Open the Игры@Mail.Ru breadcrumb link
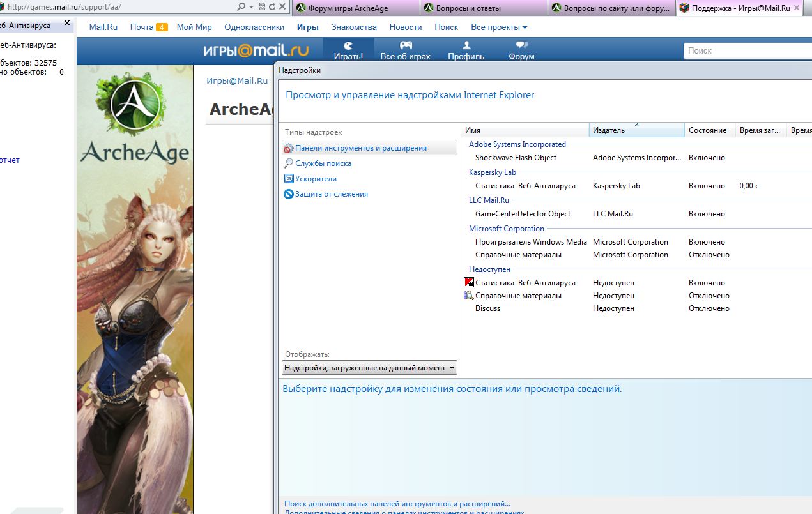The image size is (812, 514). click(x=237, y=81)
